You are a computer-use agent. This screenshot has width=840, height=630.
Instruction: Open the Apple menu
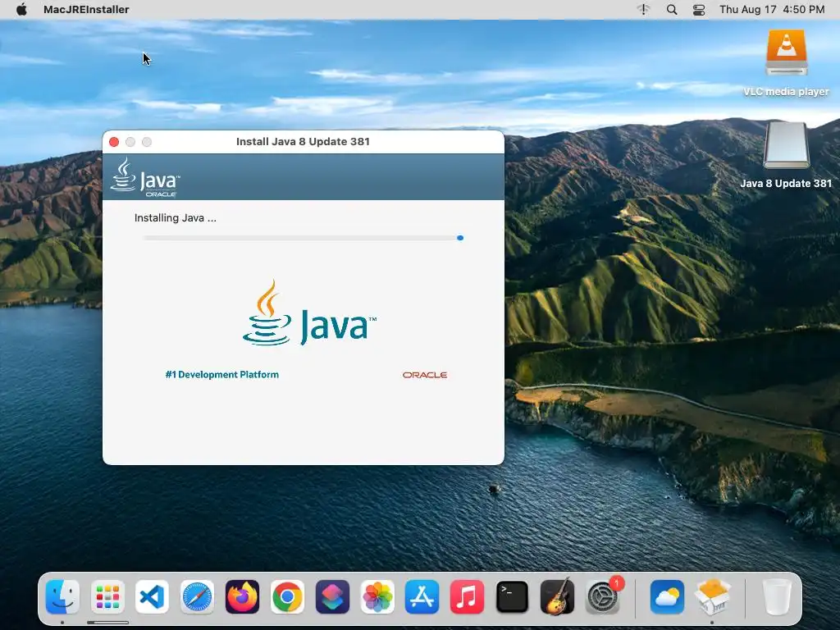(x=21, y=9)
